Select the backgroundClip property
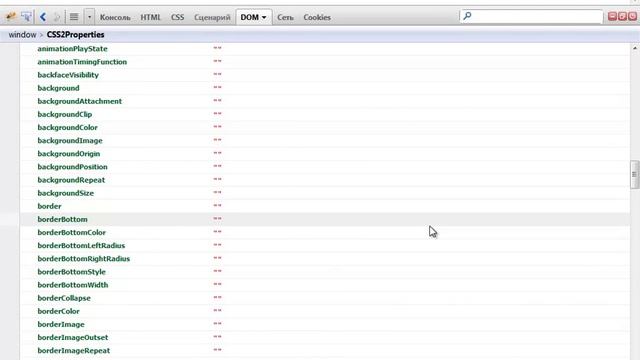 [x=64, y=114]
